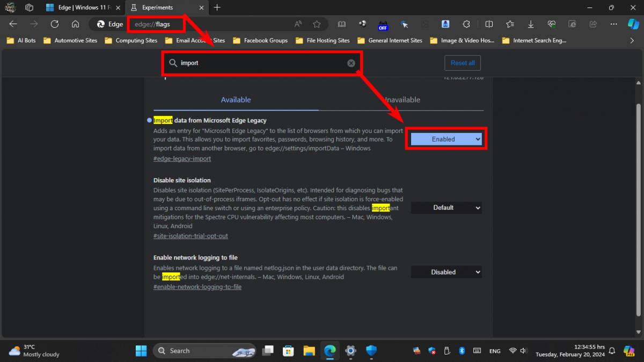Toggle Read aloud icon in address bar

(298, 24)
